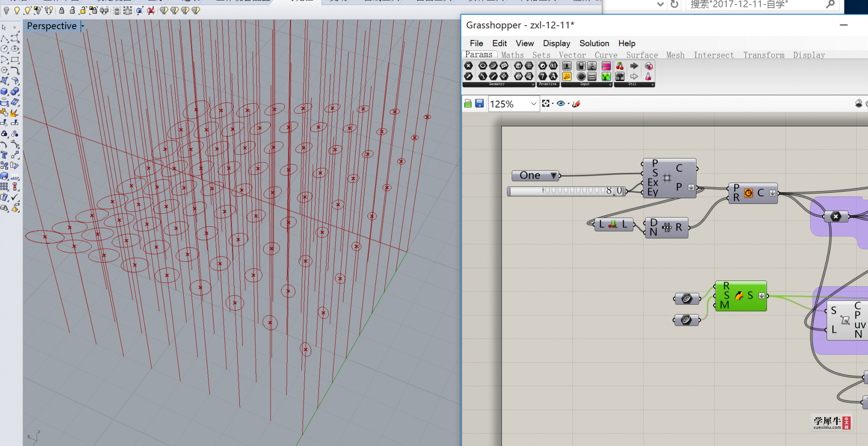Expand the Input panel group
The image size is (868, 446).
point(610,85)
